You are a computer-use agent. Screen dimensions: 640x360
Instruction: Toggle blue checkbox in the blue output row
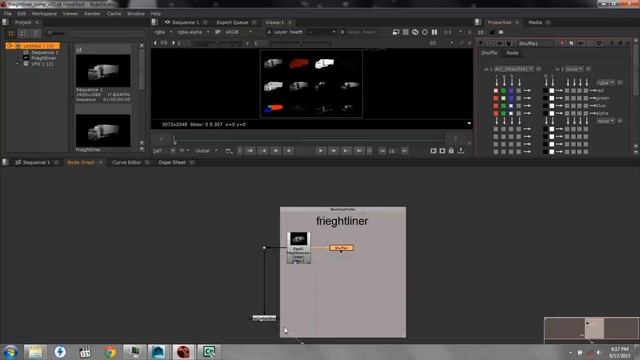(x=511, y=106)
